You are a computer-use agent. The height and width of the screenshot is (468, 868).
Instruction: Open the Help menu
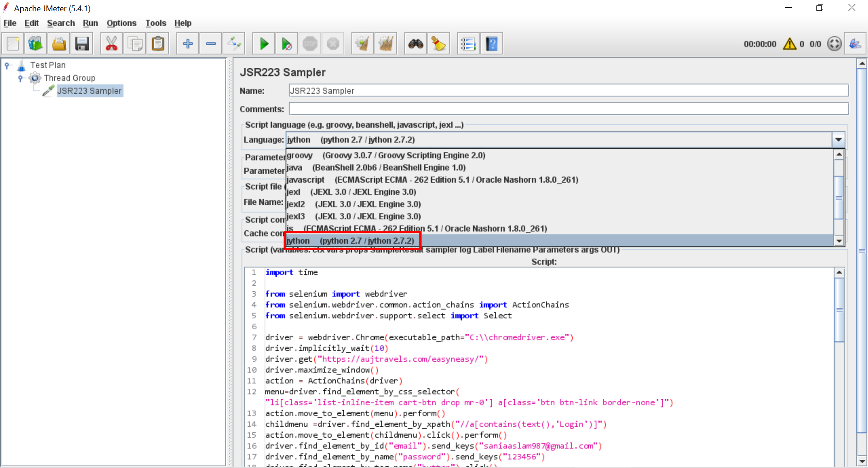pyautogui.click(x=183, y=23)
